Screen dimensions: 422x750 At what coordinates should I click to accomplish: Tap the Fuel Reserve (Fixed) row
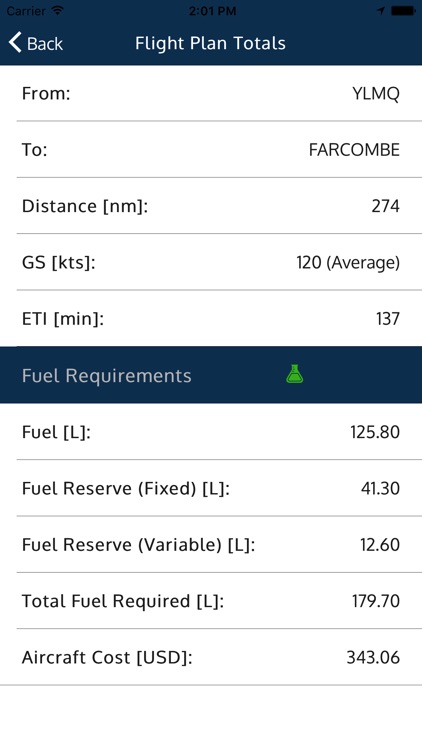(x=211, y=488)
